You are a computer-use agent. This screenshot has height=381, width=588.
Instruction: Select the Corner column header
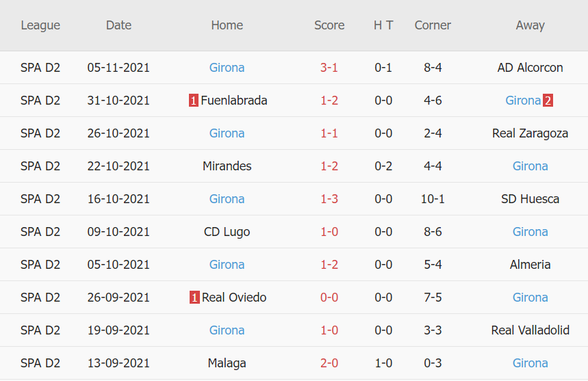433,25
